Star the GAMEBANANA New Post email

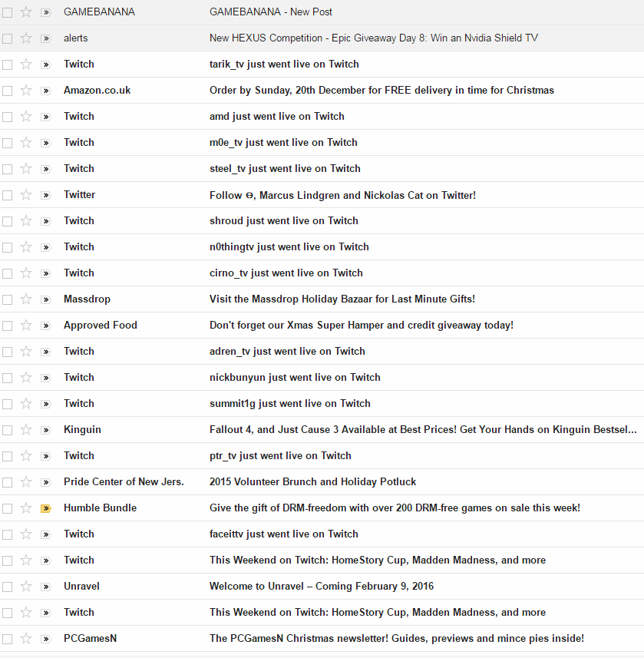click(x=26, y=12)
